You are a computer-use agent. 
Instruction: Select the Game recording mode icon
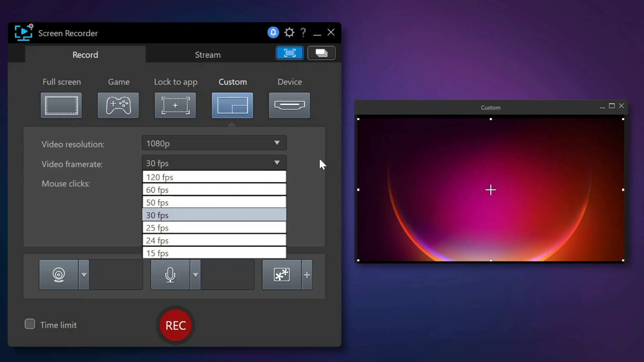(118, 105)
